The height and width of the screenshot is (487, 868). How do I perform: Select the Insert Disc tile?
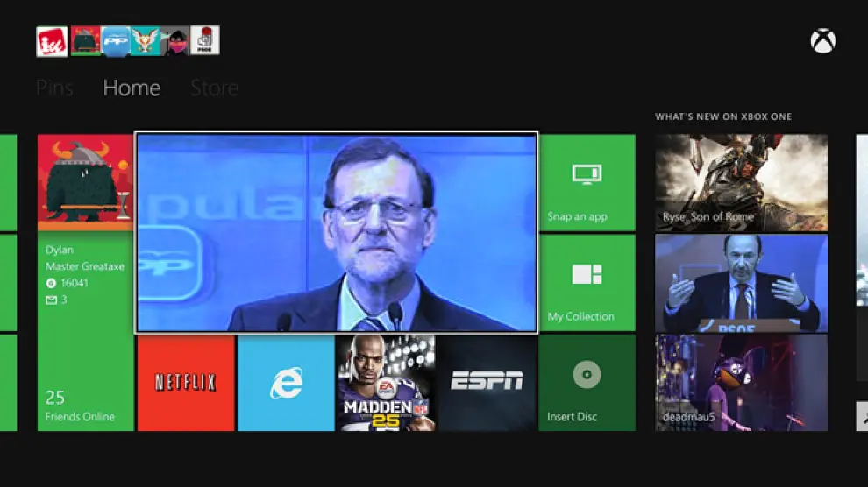pyautogui.click(x=587, y=383)
